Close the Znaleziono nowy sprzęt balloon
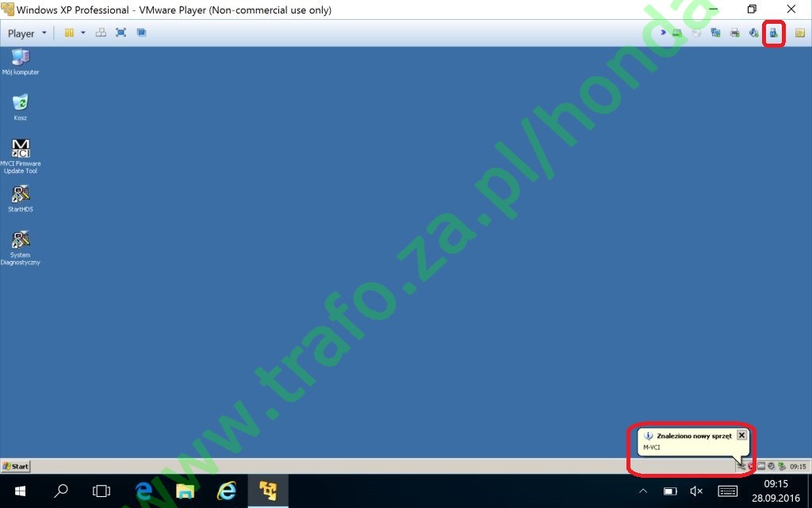Image resolution: width=812 pixels, height=508 pixels. tap(741, 435)
